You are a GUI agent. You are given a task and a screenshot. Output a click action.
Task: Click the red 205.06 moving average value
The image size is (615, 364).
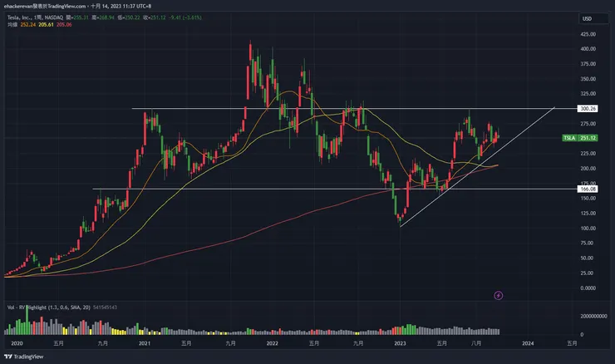click(x=64, y=25)
